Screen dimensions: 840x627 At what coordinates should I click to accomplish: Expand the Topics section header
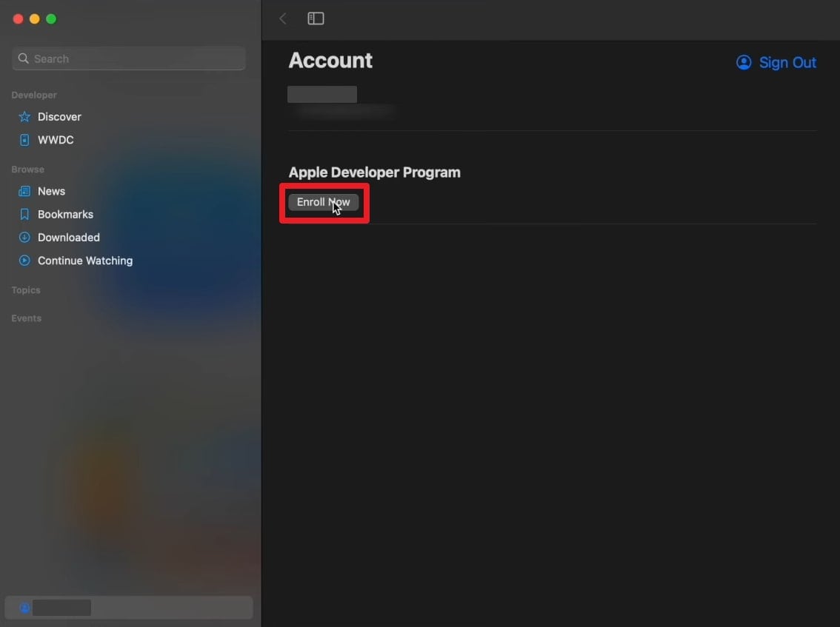(26, 289)
